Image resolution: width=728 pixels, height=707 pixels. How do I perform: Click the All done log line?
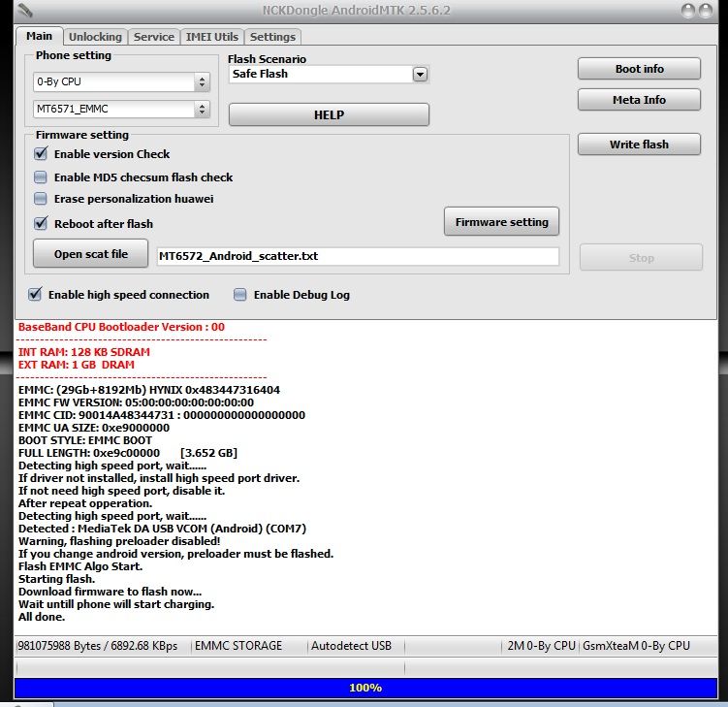42,617
